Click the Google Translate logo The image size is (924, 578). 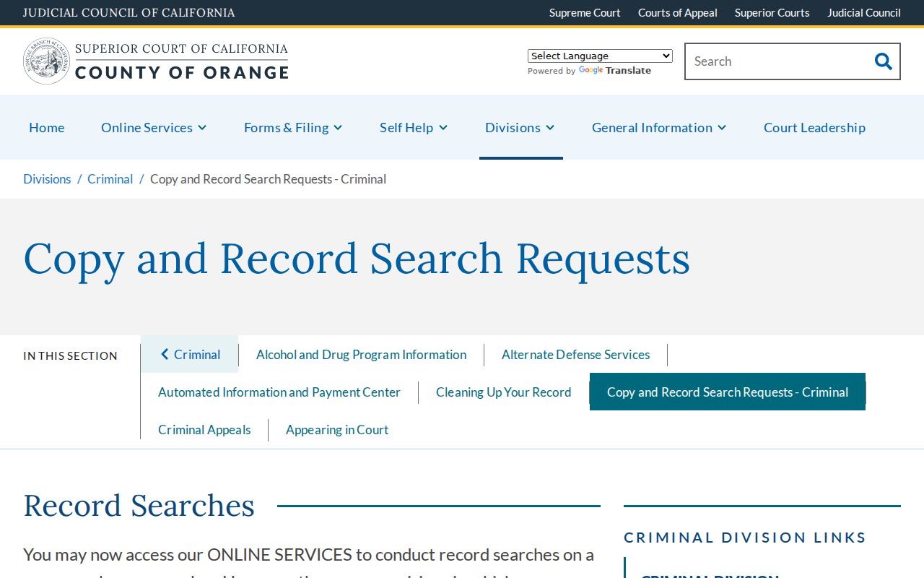pos(615,70)
